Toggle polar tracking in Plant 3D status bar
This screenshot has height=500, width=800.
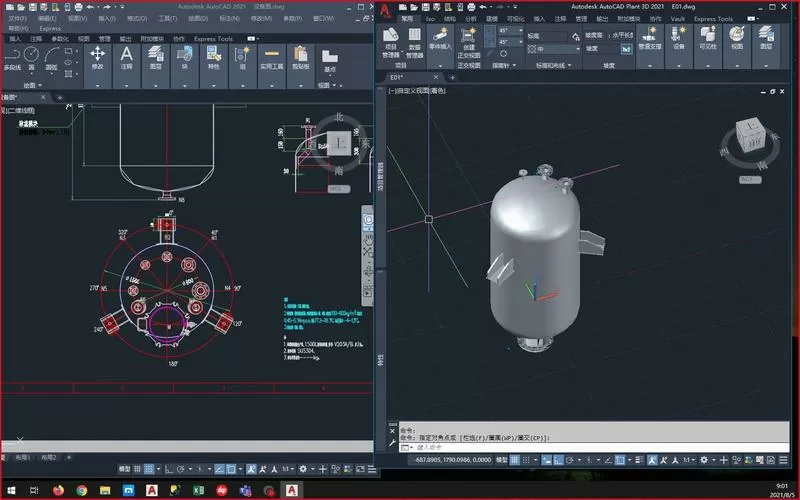click(x=570, y=460)
